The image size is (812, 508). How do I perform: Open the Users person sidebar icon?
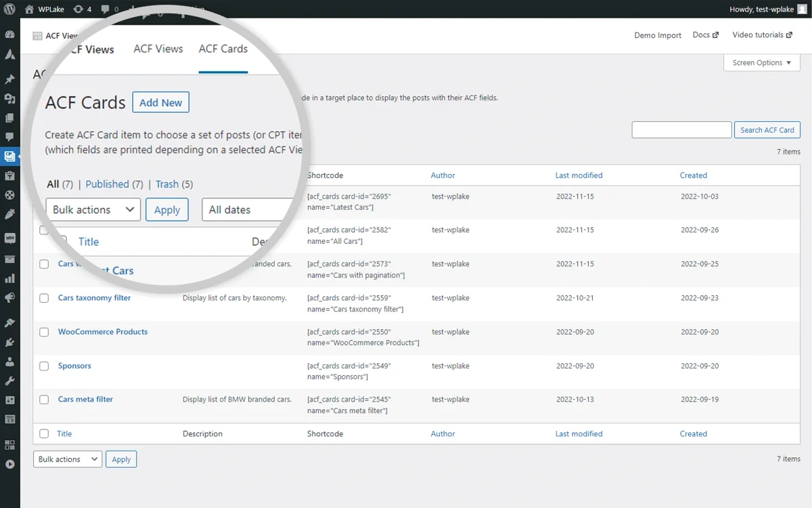[x=10, y=362]
